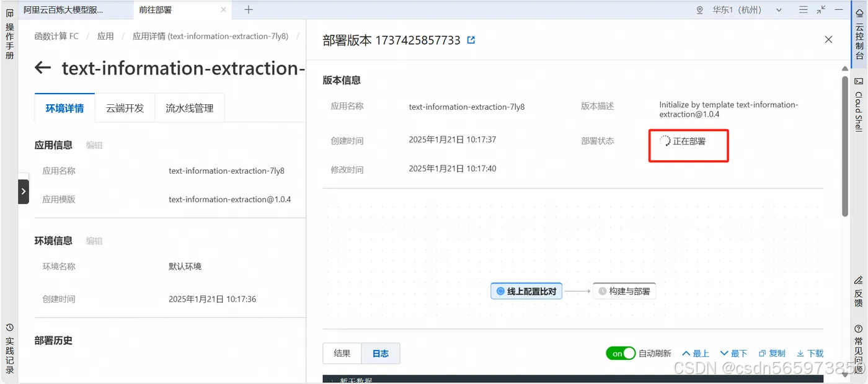The image size is (868, 384).
Task: Edit 环境信息 via 编辑 link
Action: tap(94, 241)
